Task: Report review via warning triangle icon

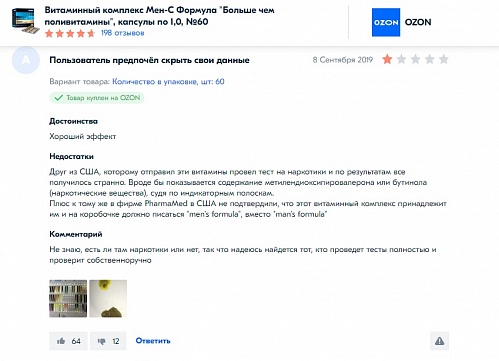Action: (x=439, y=341)
